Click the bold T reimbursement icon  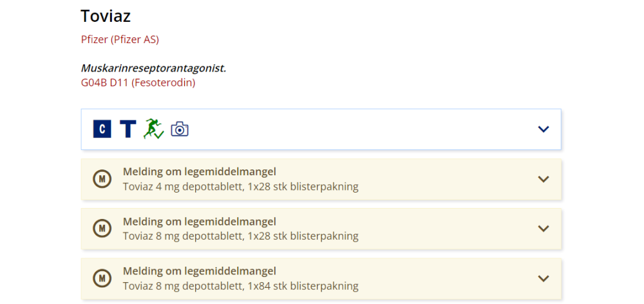tap(128, 129)
